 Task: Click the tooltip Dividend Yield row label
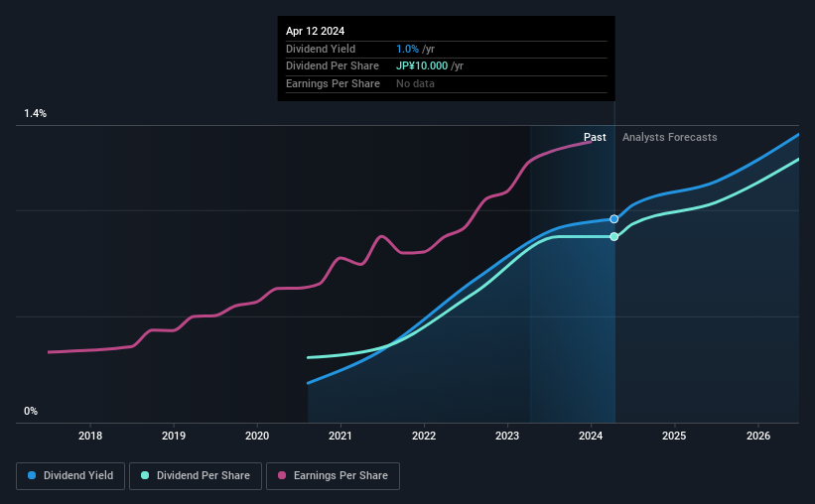tap(321, 49)
